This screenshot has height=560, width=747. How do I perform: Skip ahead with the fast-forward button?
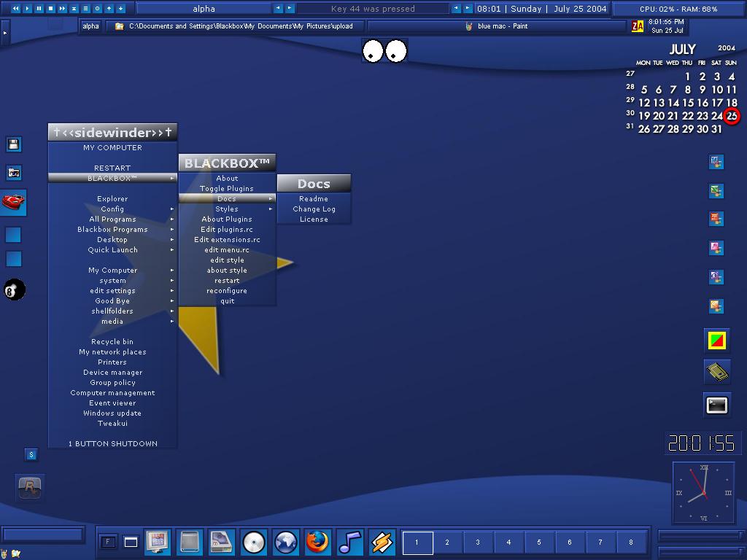tap(63, 9)
